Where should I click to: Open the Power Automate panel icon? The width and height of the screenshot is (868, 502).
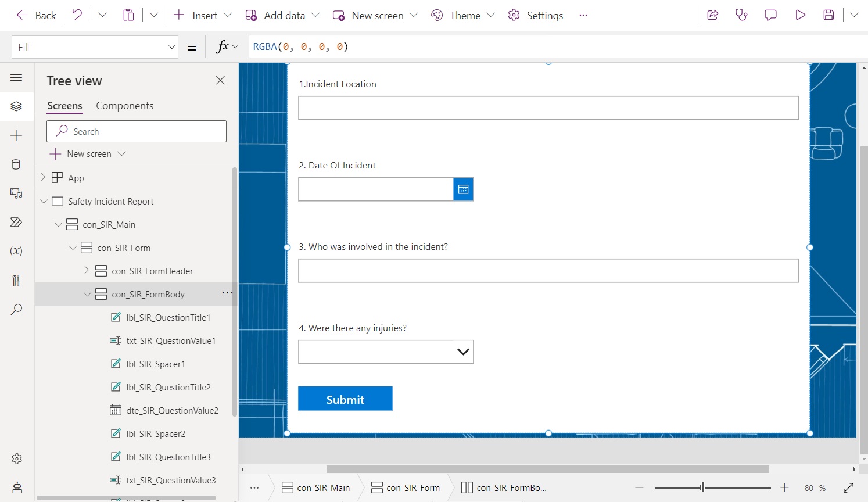click(x=16, y=222)
